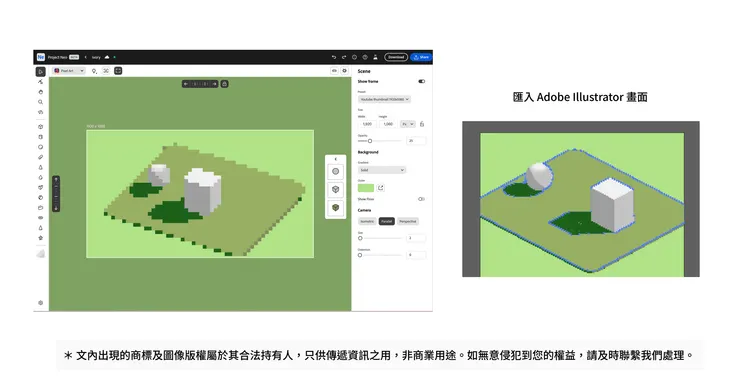Select the magnifier zoom tool
This screenshot has width=740, height=385.
click(x=41, y=102)
